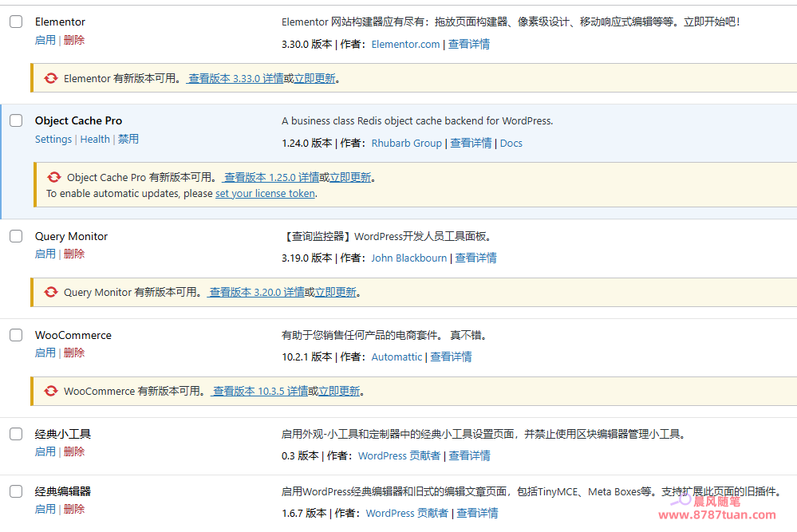This screenshot has height=532, width=797.
Task: Click the refresh icon in Query Monitor update row
Action: pyautogui.click(x=50, y=292)
